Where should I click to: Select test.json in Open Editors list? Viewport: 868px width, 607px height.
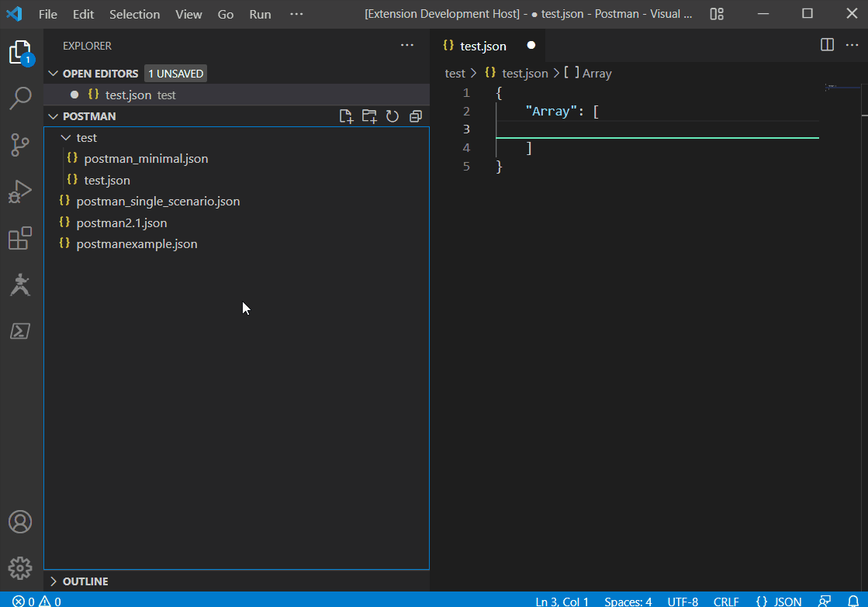coord(237,95)
